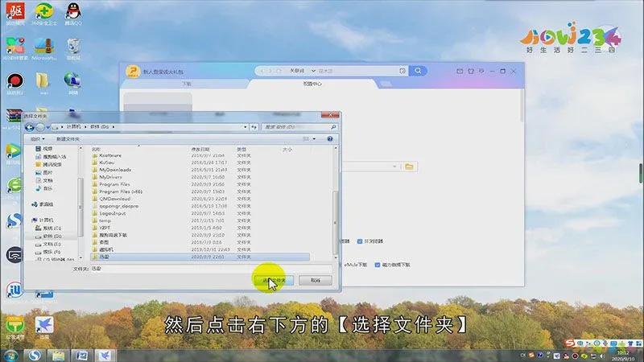Open the Xunlei main menu icon
The width and height of the screenshot is (644, 362).
481,72
